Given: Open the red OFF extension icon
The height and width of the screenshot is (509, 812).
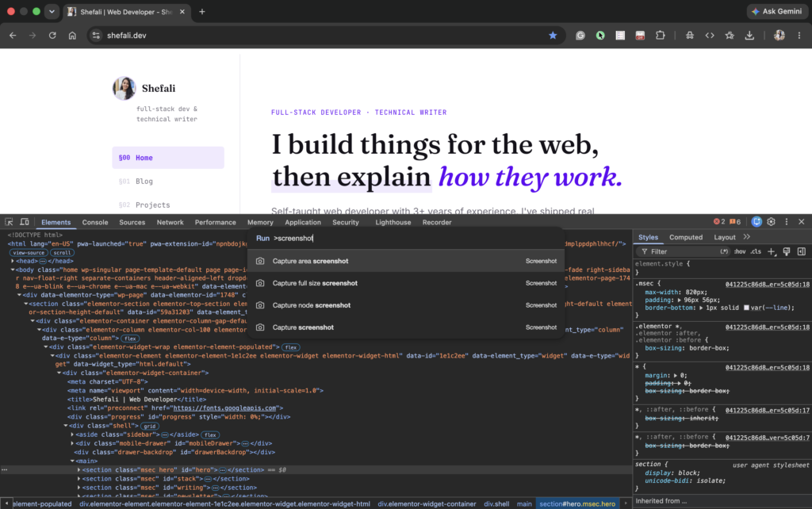Looking at the screenshot, I should 640,35.
